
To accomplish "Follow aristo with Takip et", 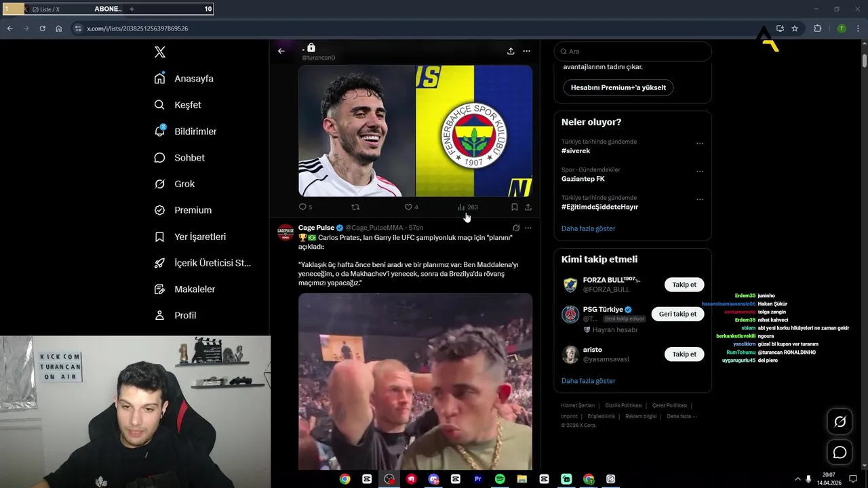I will [684, 354].
